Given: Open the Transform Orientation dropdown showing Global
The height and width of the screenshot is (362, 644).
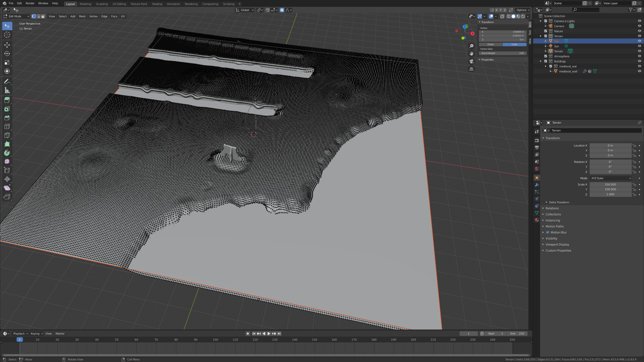Looking at the screenshot, I should pos(245,10).
